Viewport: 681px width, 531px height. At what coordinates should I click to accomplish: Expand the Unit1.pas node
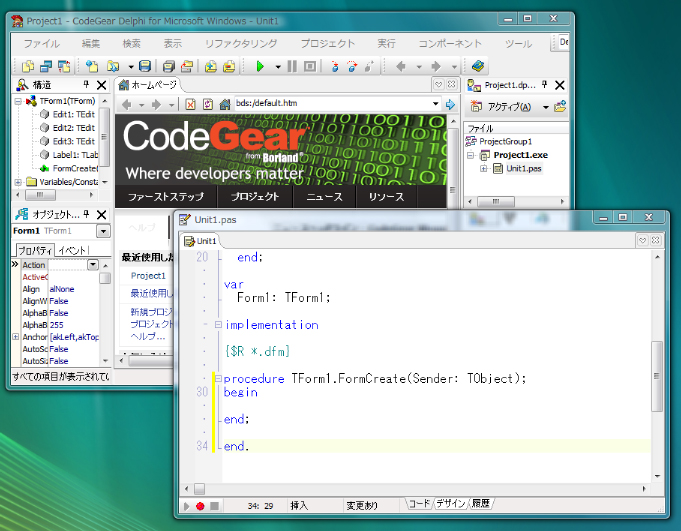coord(483,168)
